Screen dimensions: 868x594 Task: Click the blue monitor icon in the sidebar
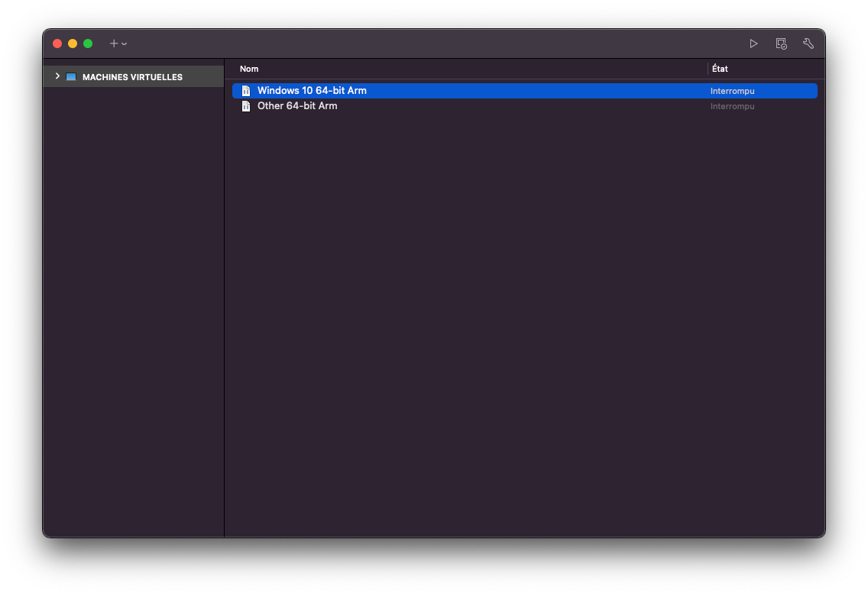(71, 76)
